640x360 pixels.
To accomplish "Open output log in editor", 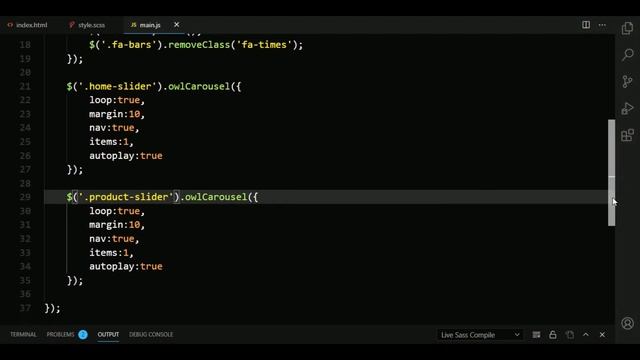I will coord(570,335).
